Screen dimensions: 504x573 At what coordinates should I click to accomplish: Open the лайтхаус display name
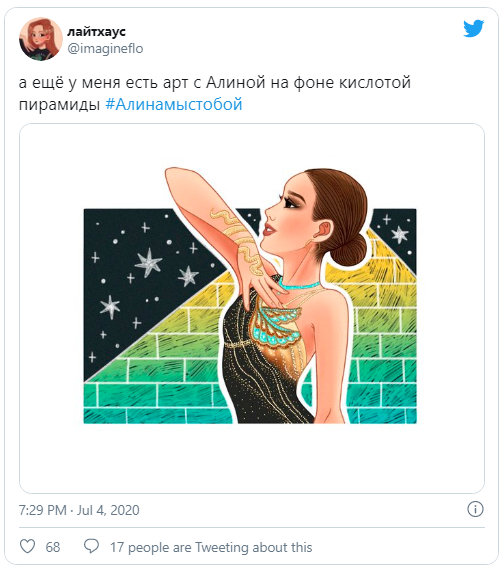click(96, 31)
